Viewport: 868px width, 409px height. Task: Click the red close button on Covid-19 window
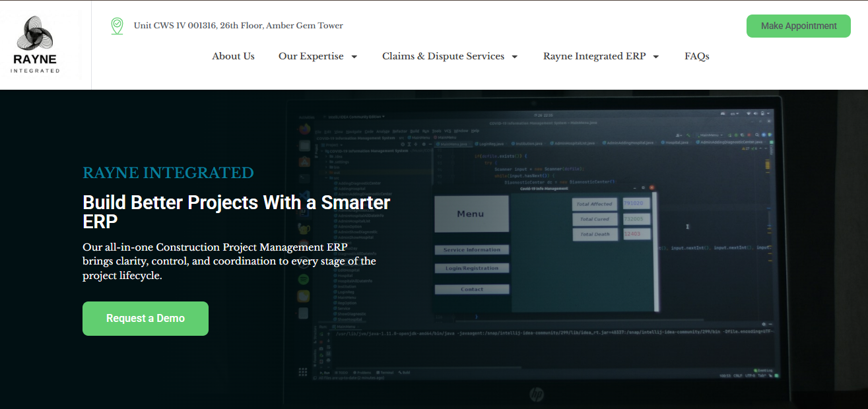coord(651,188)
